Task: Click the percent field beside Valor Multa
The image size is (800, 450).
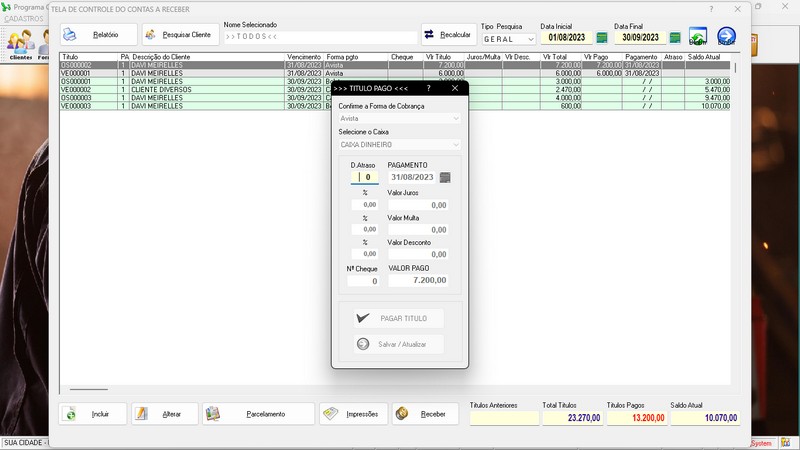Action: pos(364,229)
